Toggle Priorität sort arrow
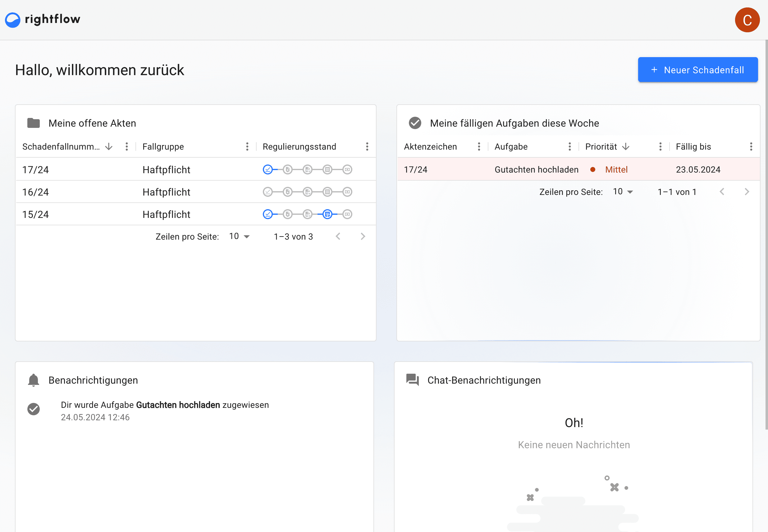The height and width of the screenshot is (532, 768). pyautogui.click(x=626, y=147)
